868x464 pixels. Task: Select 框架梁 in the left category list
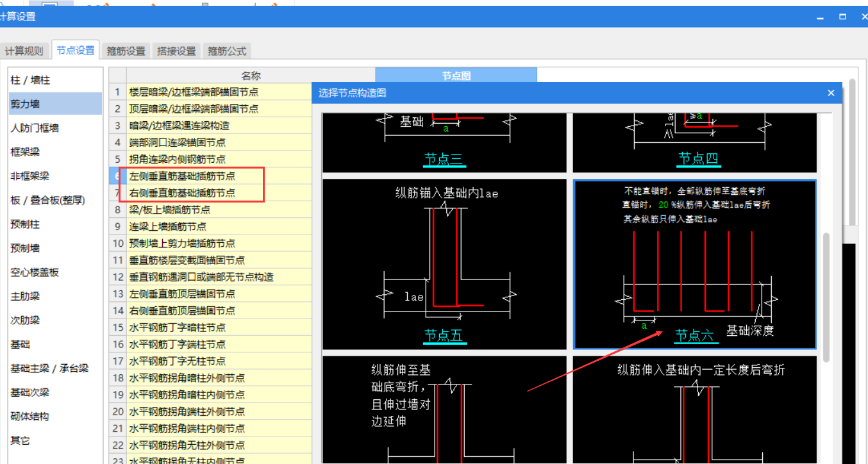25,152
